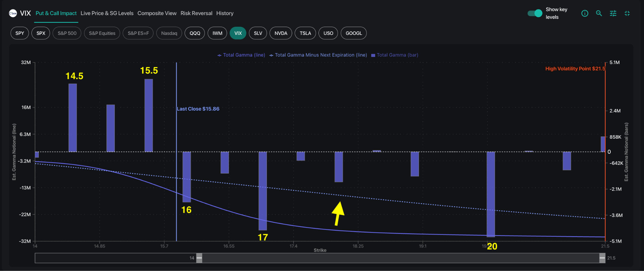
Task: Open Risk Reversal tab
Action: click(196, 13)
